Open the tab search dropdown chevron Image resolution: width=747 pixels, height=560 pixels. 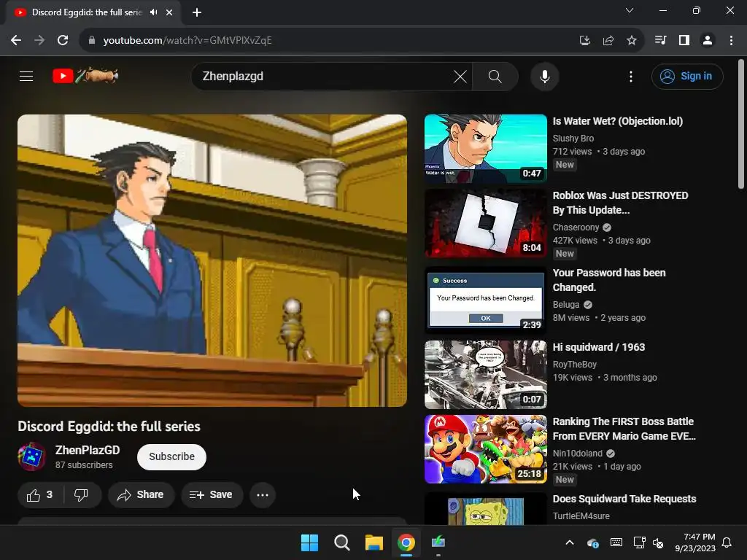tap(630, 10)
